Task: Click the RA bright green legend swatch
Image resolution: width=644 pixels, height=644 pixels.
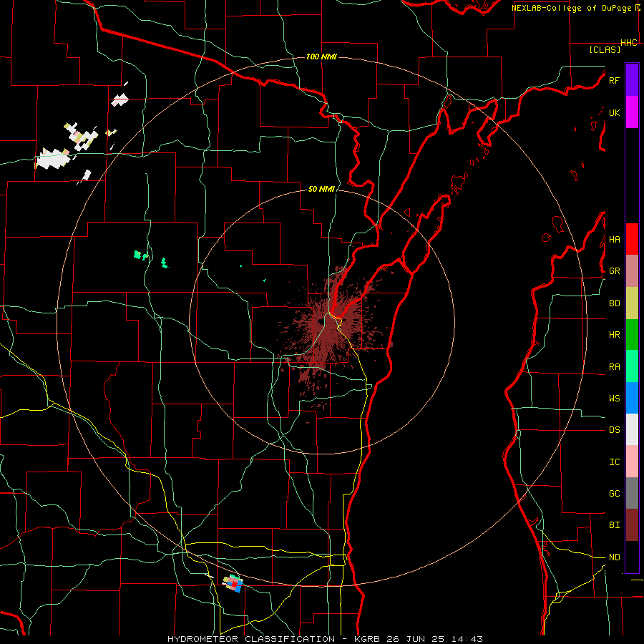Action: click(632, 366)
